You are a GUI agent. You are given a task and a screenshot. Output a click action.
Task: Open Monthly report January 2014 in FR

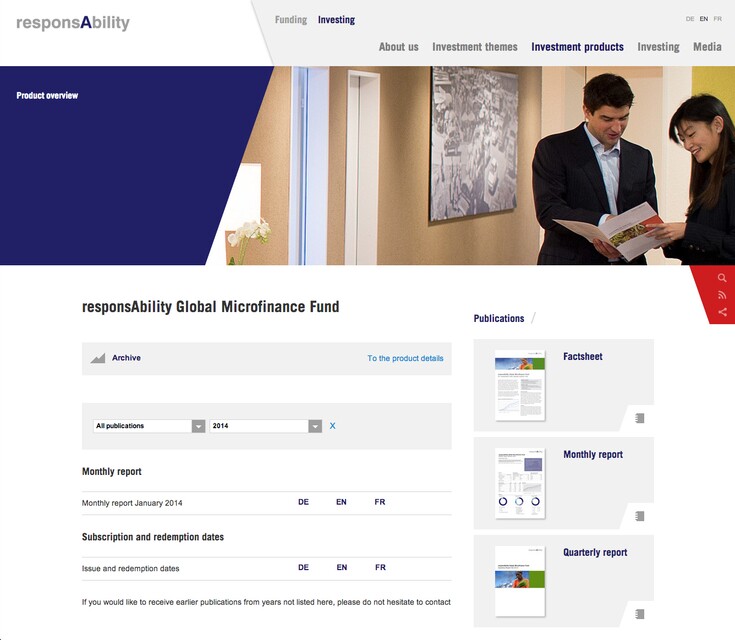tap(380, 502)
